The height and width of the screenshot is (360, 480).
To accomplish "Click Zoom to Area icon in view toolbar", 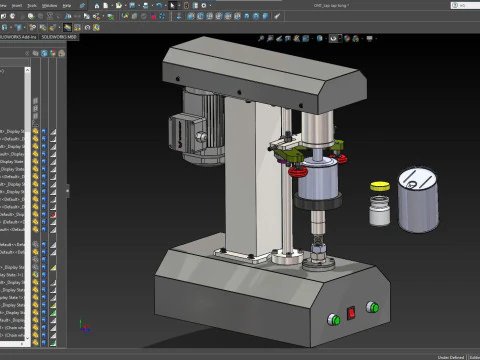I will (x=270, y=39).
